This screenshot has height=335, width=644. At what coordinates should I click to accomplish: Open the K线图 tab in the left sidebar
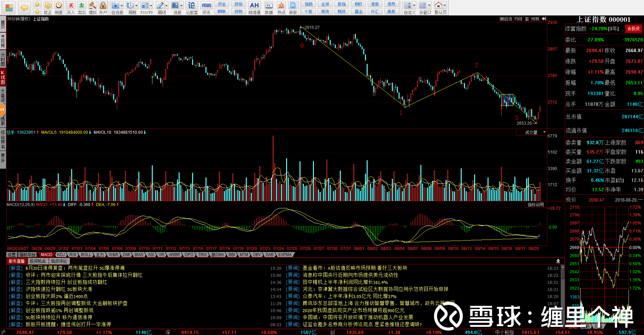coord(3,77)
